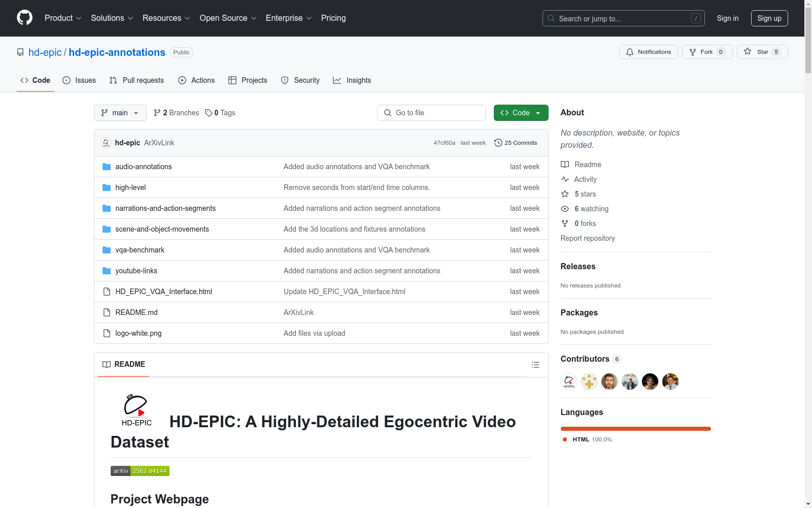Screen dimensions: 812x508
Task: Expand the Solutions dropdown
Action: pyautogui.click(x=112, y=18)
